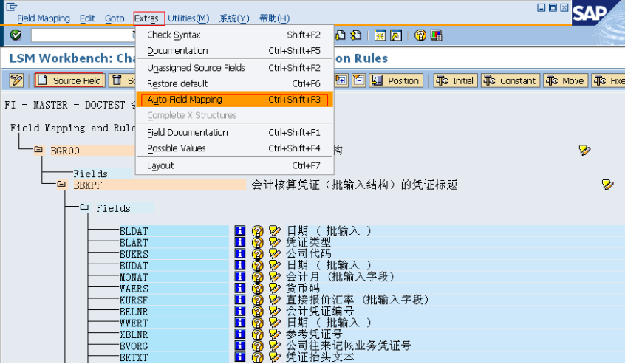Screen dimensions: 625x364
Task: Collapse the Fields folder under BBKPF
Action: click(84, 207)
